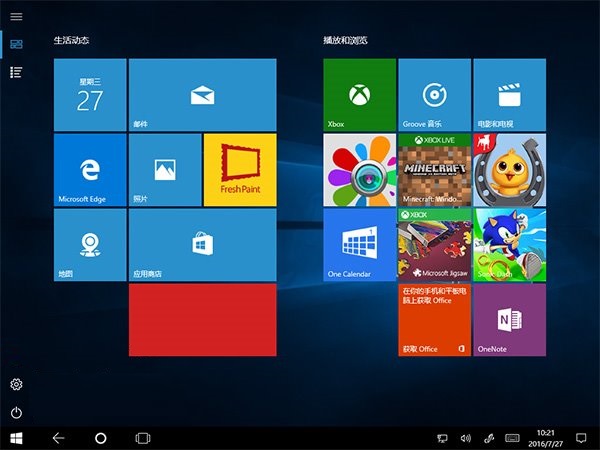This screenshot has width=600, height=450.
Task: Open One Calendar tile
Action: pyautogui.click(x=359, y=245)
